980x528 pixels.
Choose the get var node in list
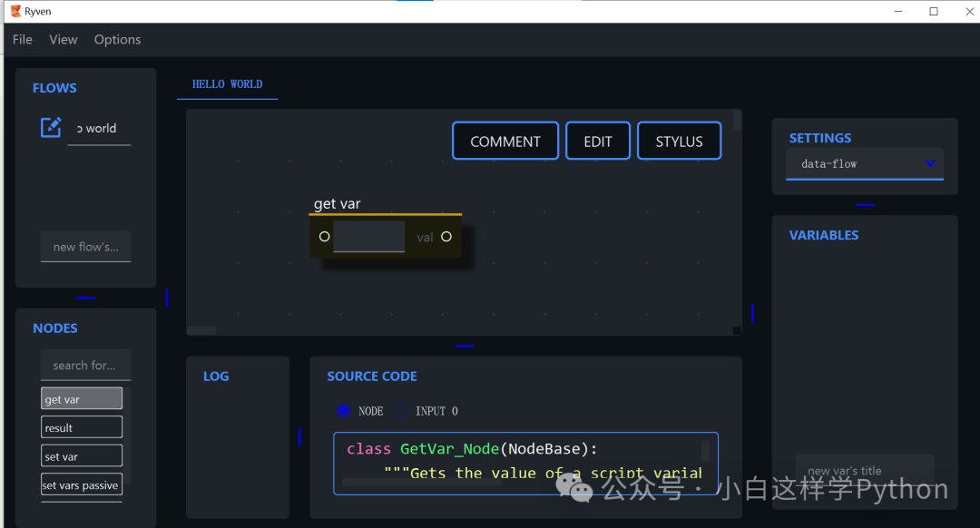coord(82,398)
